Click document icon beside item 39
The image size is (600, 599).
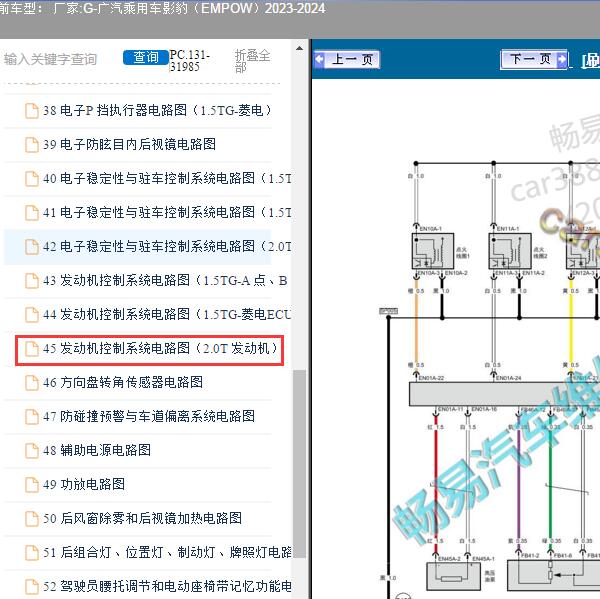click(x=32, y=145)
